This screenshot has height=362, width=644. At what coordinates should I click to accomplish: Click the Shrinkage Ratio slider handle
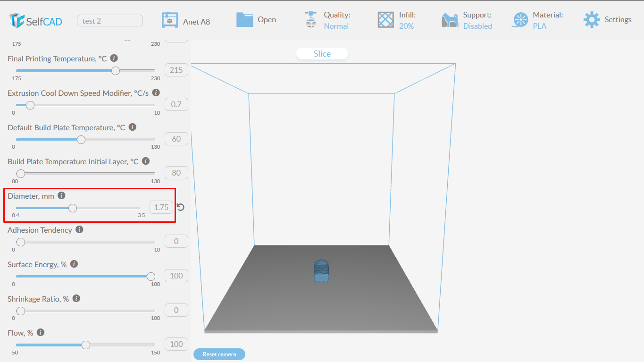[21, 311]
